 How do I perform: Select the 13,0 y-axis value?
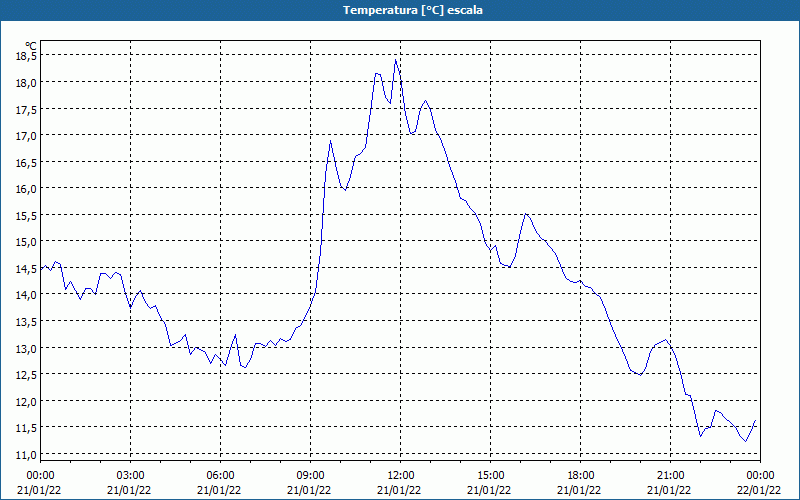(27, 348)
